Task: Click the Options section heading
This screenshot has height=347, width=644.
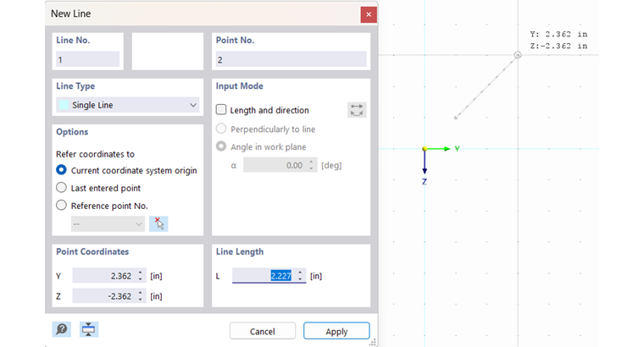Action: (x=72, y=132)
